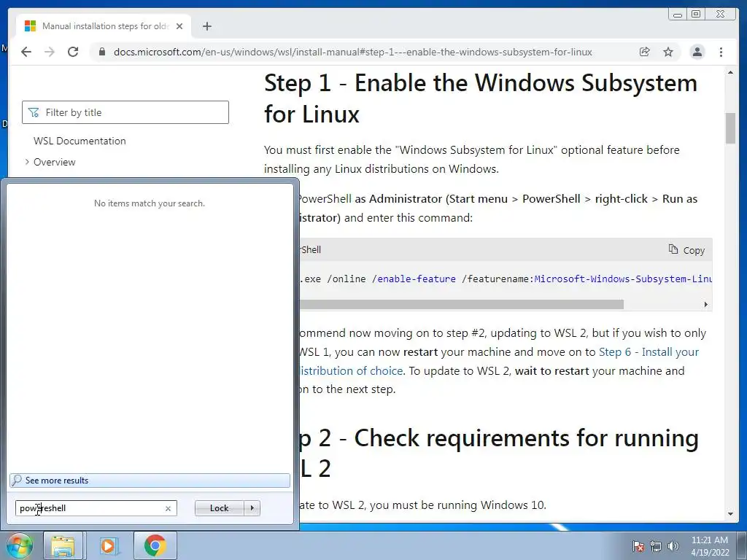Click page scrollbar up arrow
This screenshot has width=747, height=560.
(730, 72)
